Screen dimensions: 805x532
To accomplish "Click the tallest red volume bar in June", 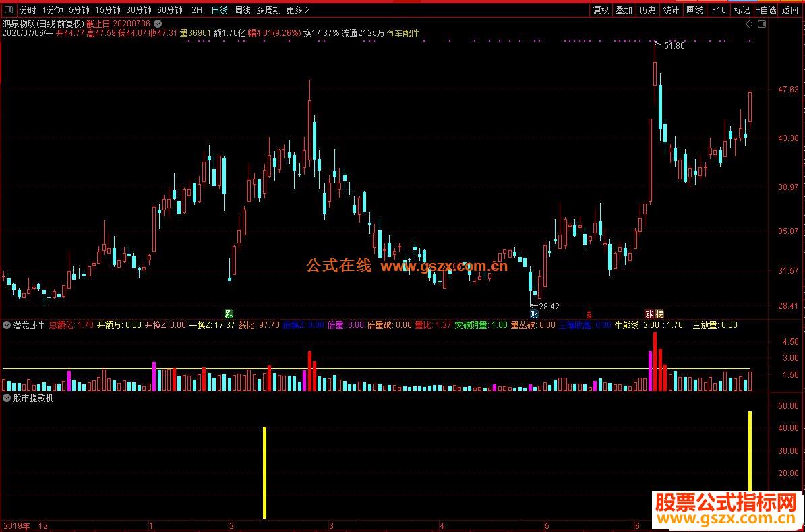I will click(655, 361).
